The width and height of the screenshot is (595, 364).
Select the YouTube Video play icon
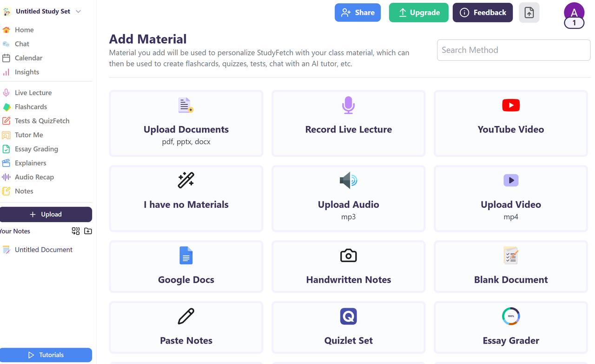point(510,106)
